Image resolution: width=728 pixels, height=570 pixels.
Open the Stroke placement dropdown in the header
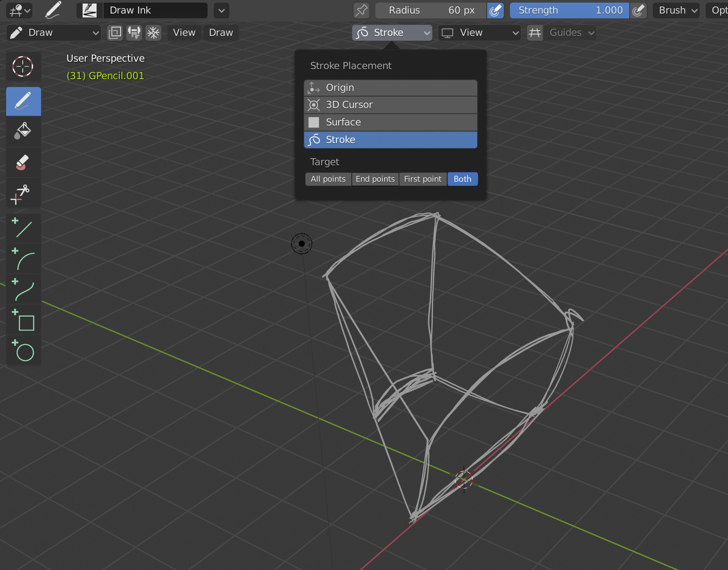(x=392, y=33)
